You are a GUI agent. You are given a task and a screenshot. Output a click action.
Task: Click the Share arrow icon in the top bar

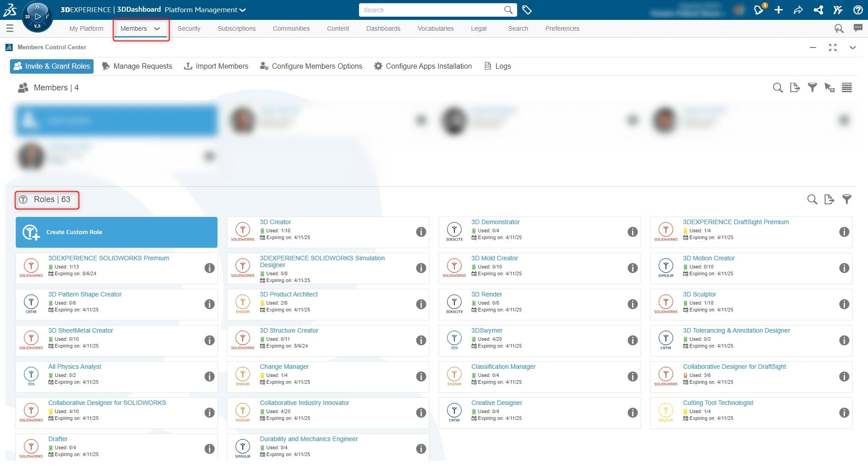pos(798,10)
